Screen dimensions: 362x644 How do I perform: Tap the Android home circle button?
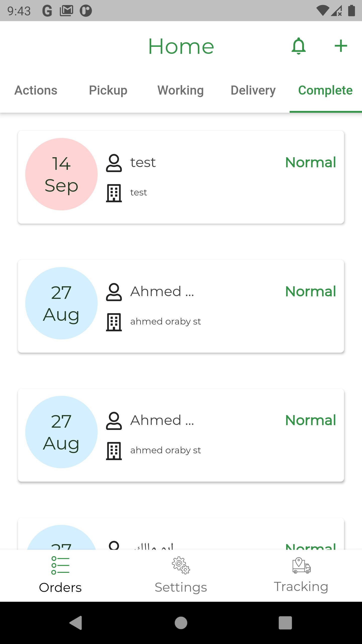click(x=181, y=623)
